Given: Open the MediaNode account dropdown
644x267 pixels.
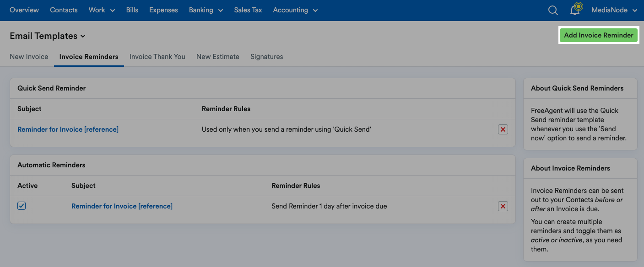Looking at the screenshot, I should point(614,10).
